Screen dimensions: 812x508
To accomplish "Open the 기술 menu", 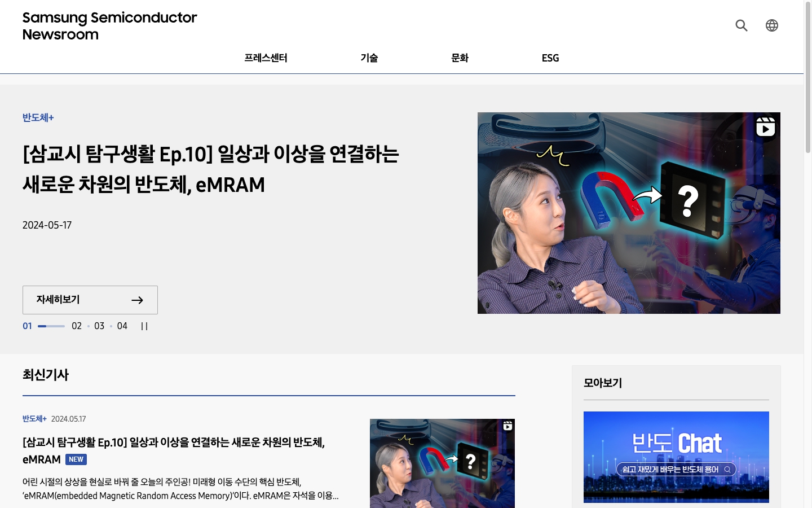I will [369, 58].
